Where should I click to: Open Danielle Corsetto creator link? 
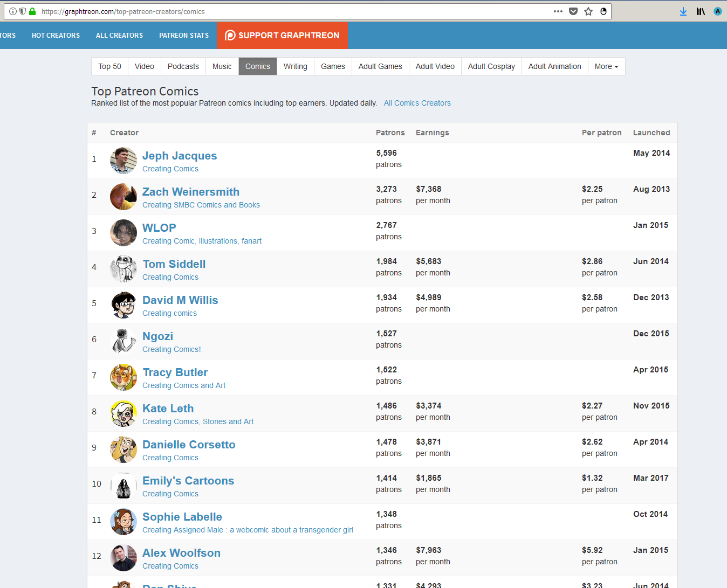pyautogui.click(x=189, y=445)
